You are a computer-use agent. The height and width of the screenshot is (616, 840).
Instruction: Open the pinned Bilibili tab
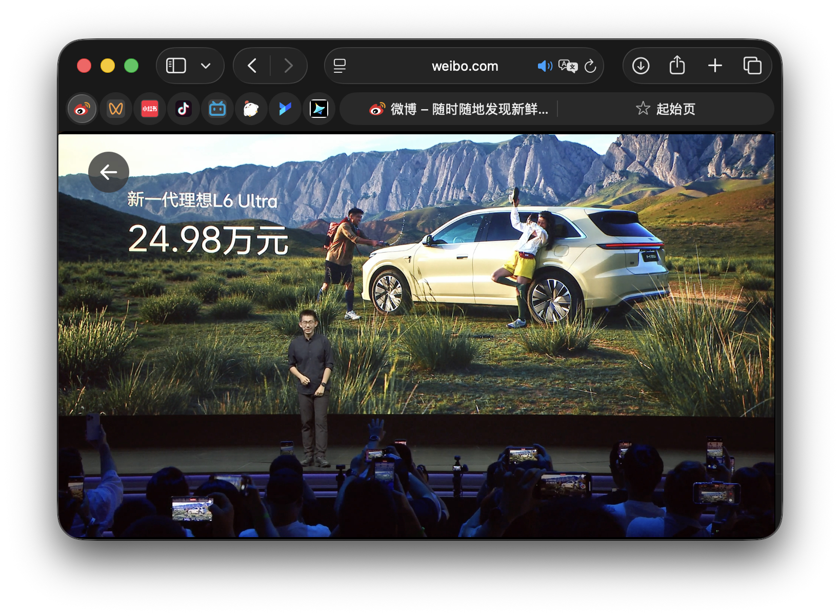pos(217,109)
